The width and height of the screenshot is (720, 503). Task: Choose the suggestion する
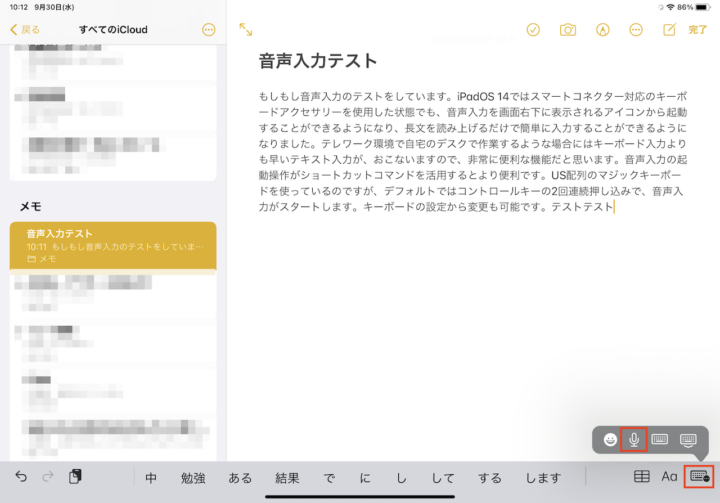(490, 478)
